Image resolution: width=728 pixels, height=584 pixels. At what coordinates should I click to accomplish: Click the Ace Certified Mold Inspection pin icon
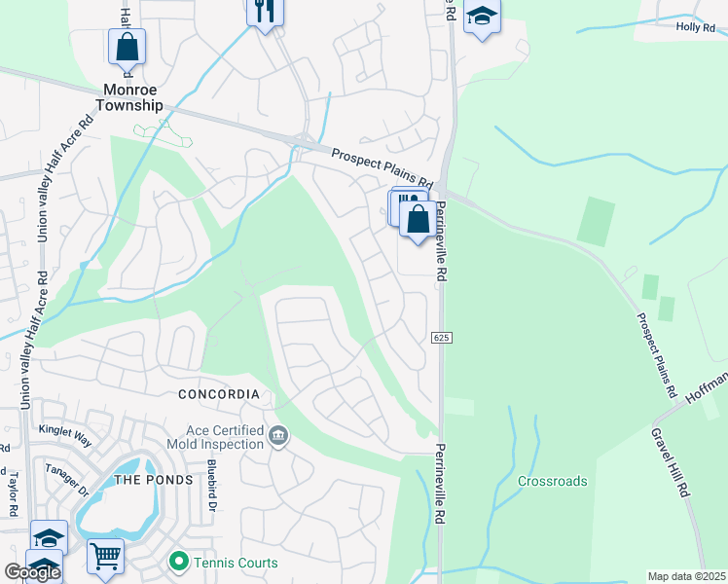tap(278, 436)
